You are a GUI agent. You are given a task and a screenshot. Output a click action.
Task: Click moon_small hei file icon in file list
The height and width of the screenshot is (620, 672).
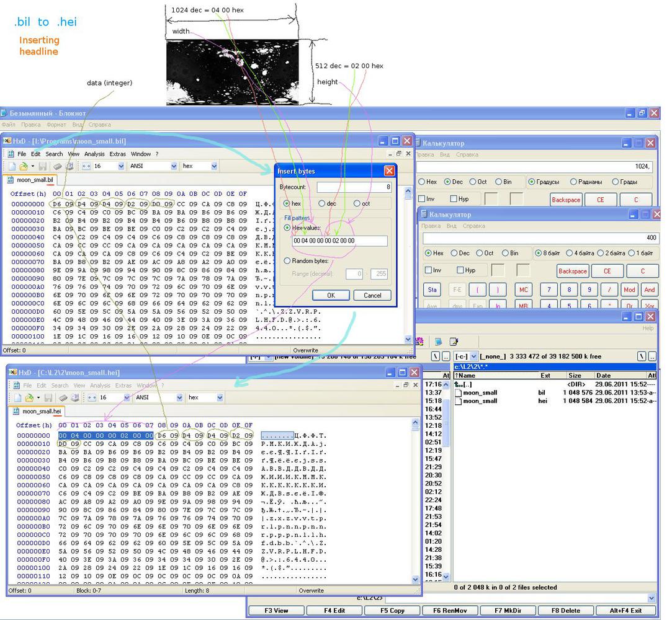pyautogui.click(x=458, y=401)
